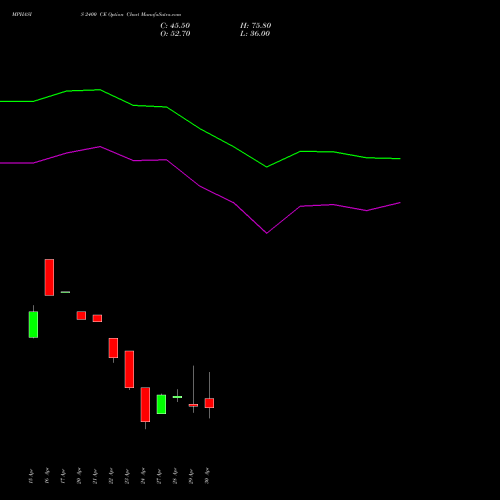Select the purple lower band line
Screen dimensions: 500x500
[200, 187]
